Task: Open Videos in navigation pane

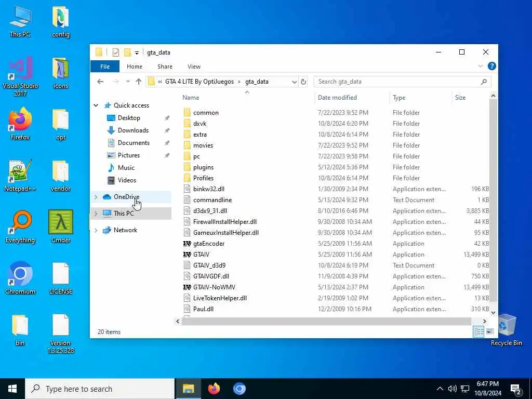Action: (x=127, y=180)
